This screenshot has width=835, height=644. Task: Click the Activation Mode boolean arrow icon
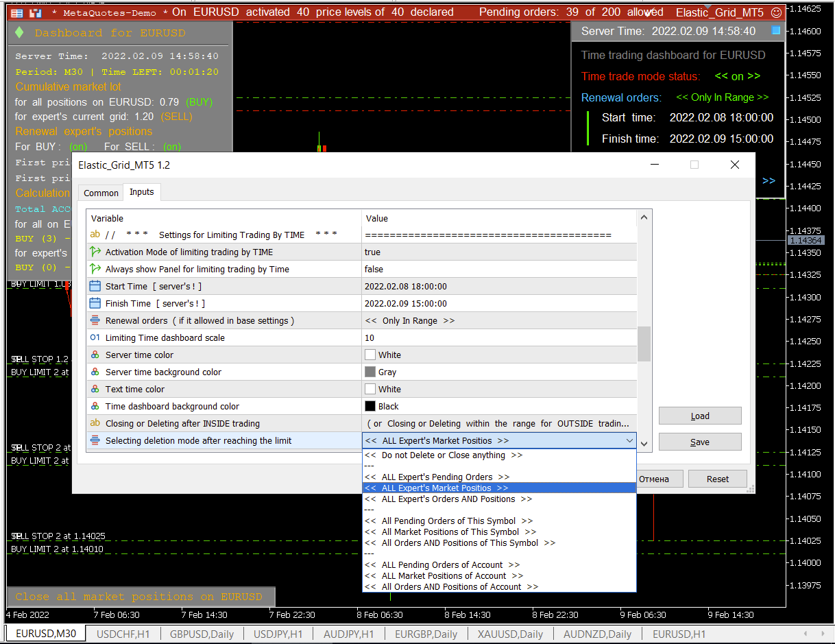click(x=95, y=252)
